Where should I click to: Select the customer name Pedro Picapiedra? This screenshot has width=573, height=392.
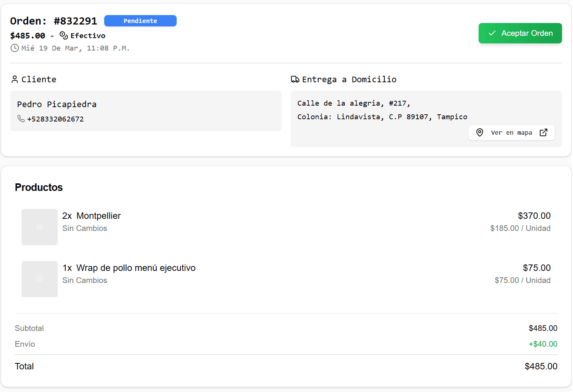pos(56,104)
